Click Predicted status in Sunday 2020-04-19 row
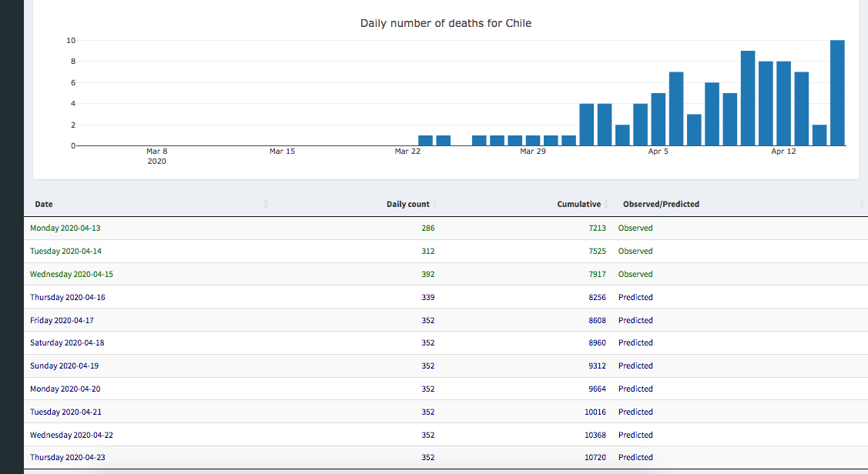 pos(635,366)
